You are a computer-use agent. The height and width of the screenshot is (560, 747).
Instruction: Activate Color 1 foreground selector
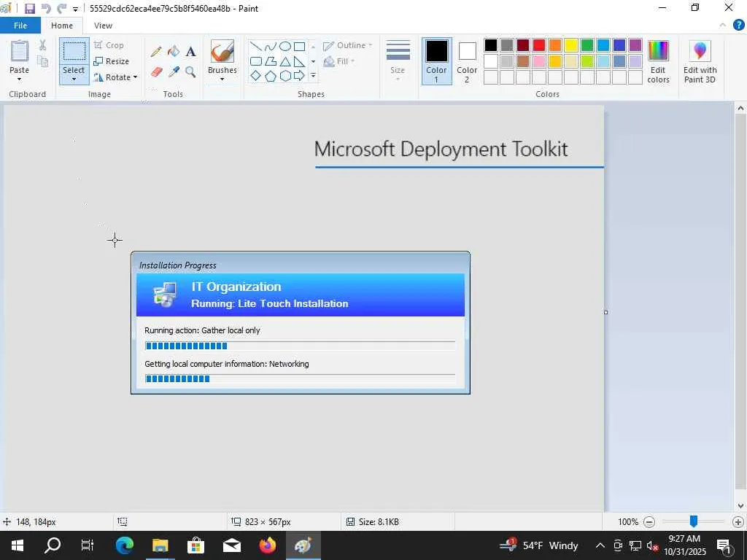436,62
